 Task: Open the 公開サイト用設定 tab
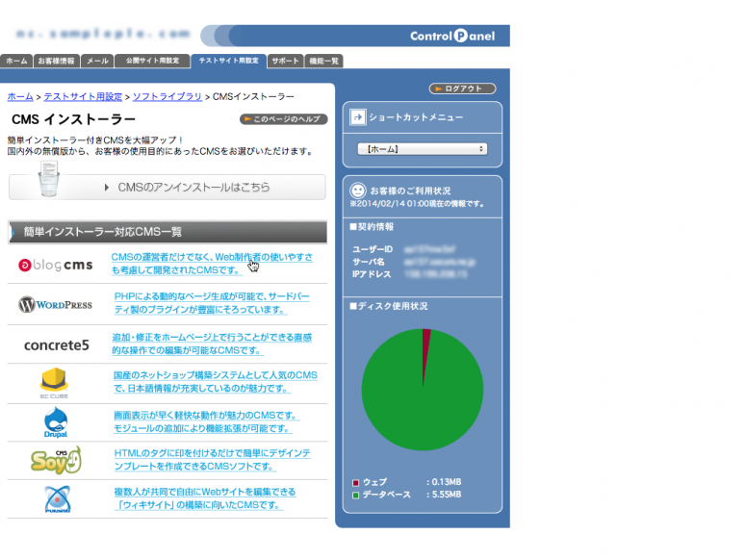tap(152, 61)
